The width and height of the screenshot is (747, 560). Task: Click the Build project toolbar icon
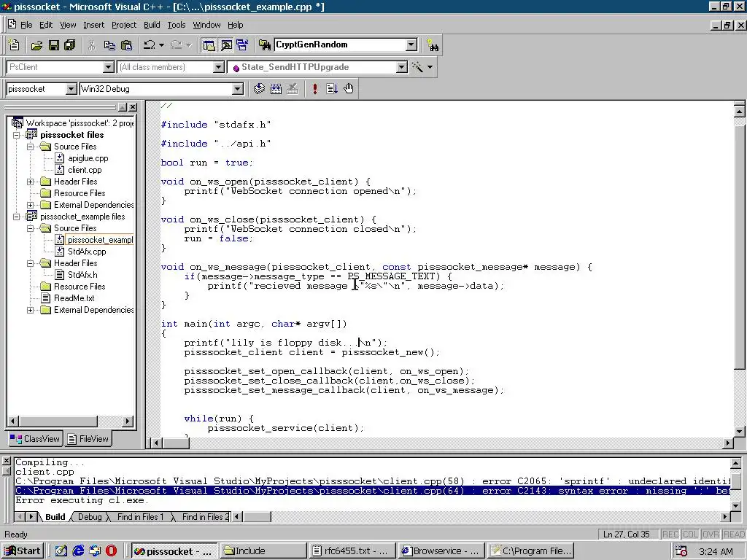276,88
